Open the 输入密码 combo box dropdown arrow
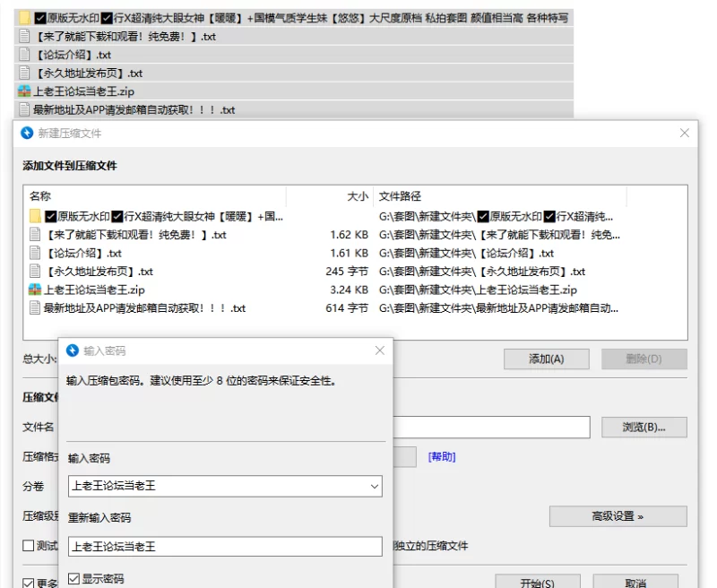Screen dimensions: 717x588 (x=374, y=486)
